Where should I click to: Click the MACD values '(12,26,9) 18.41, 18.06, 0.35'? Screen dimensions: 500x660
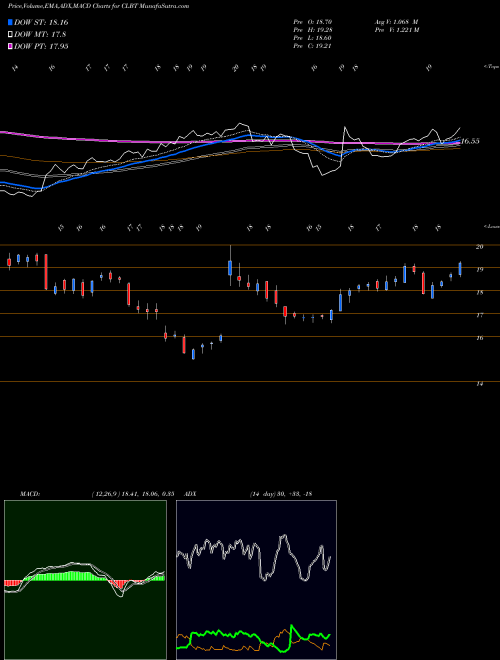click(133, 494)
